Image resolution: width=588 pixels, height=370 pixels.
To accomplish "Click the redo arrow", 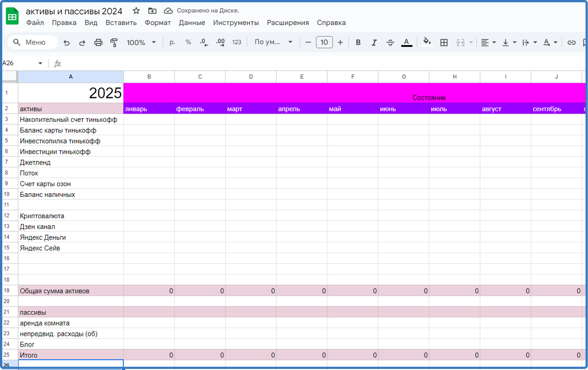I will [x=82, y=43].
